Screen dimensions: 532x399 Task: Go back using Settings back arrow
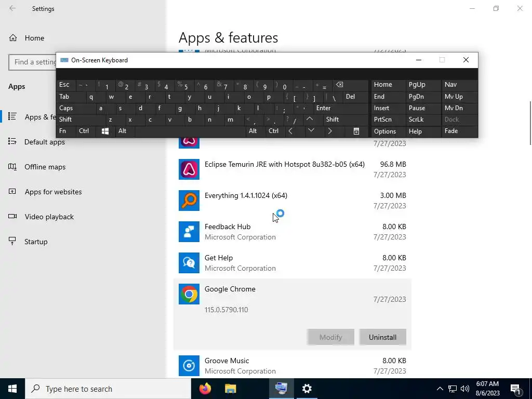pos(12,8)
